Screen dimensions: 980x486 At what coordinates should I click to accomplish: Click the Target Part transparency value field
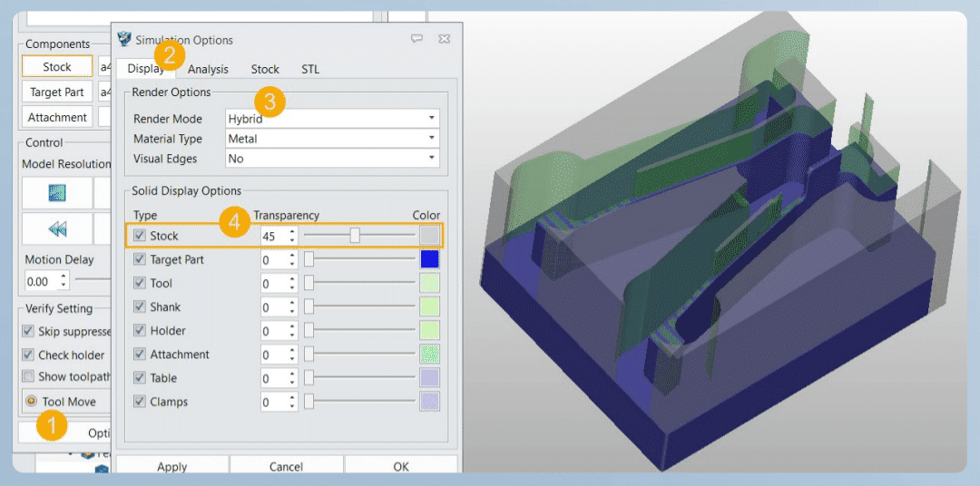[279, 260]
